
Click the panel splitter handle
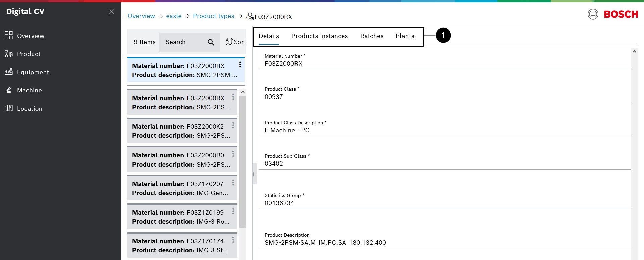click(255, 174)
